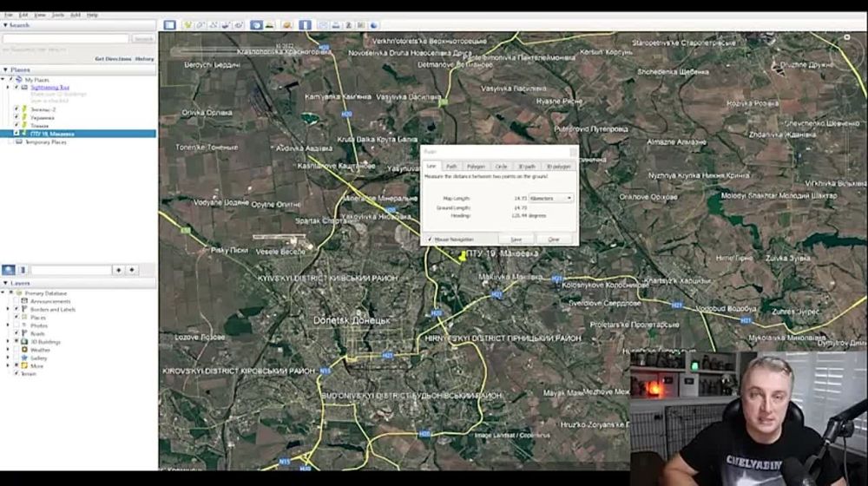Click the Get Directions link

[x=113, y=59]
